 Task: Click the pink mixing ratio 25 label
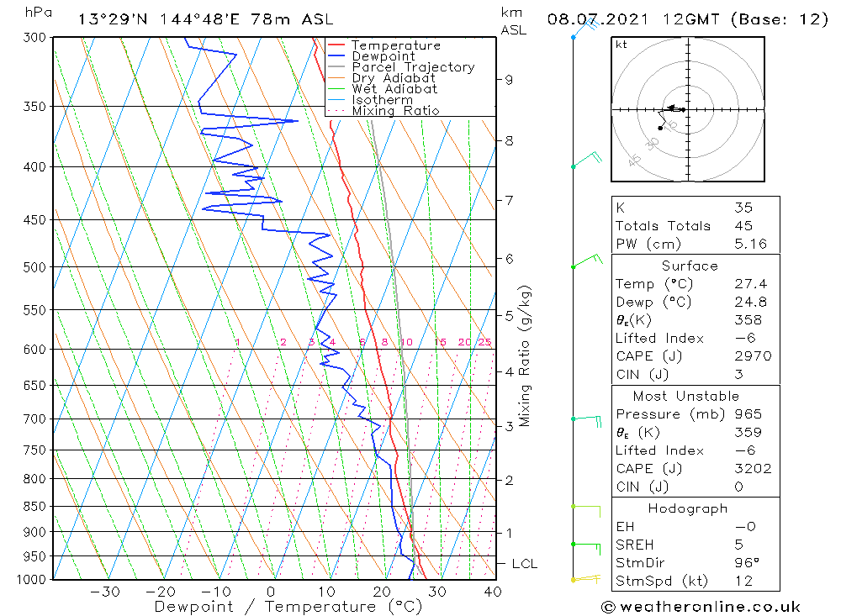484,342
